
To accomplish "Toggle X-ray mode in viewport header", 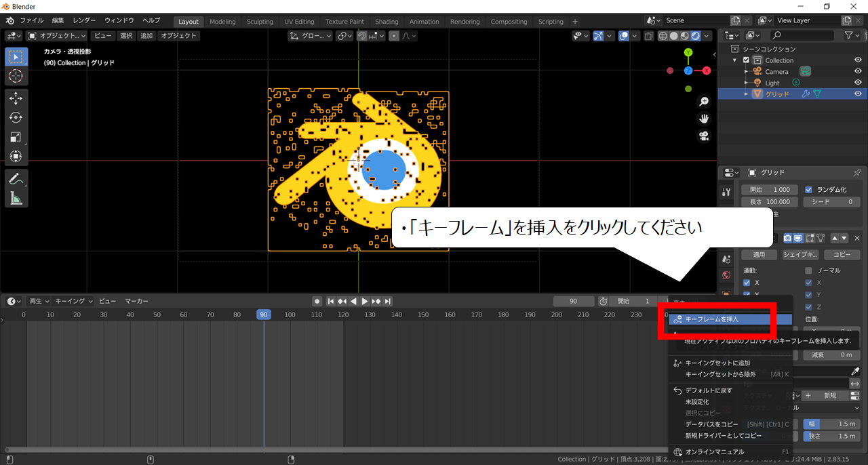I will pyautogui.click(x=649, y=36).
